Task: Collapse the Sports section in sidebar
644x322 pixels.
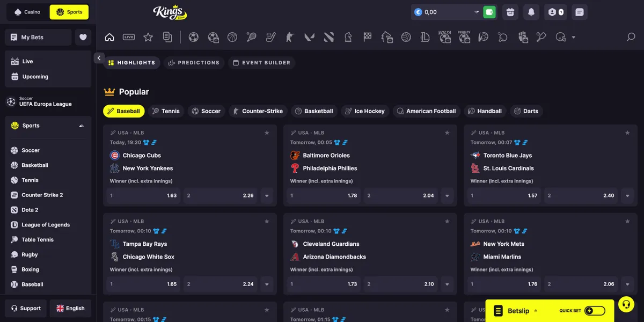Action: [82, 126]
